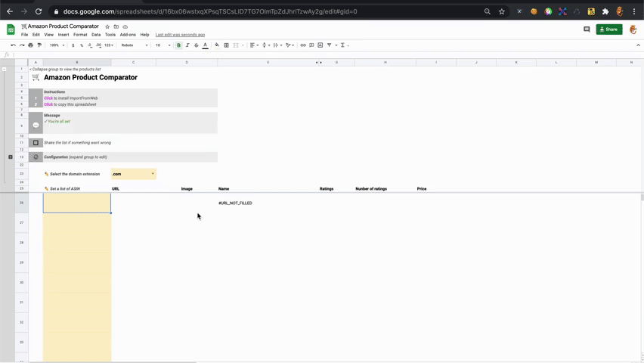Tick the shake the list checkbox
Screen dimensions: 644x363
click(x=36, y=143)
